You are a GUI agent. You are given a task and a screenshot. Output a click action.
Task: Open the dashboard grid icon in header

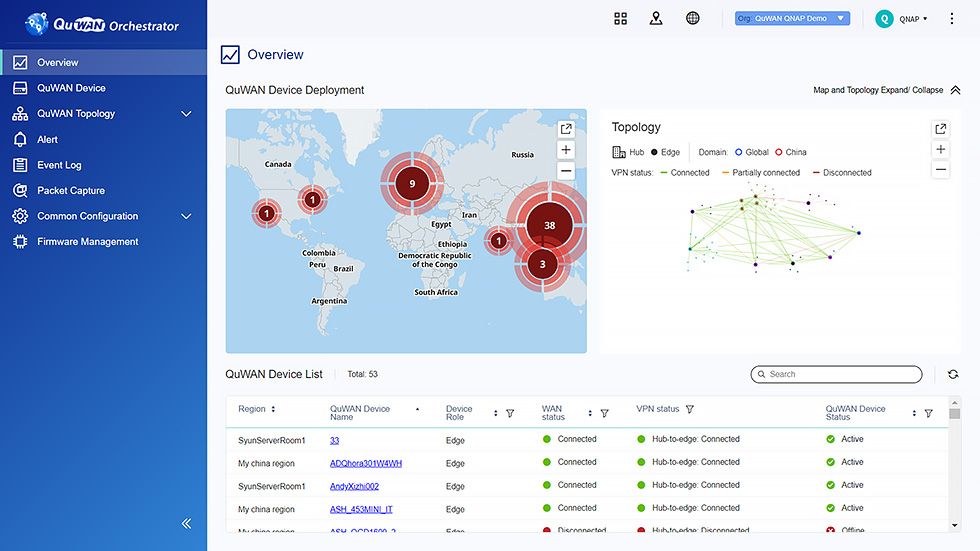pos(620,18)
